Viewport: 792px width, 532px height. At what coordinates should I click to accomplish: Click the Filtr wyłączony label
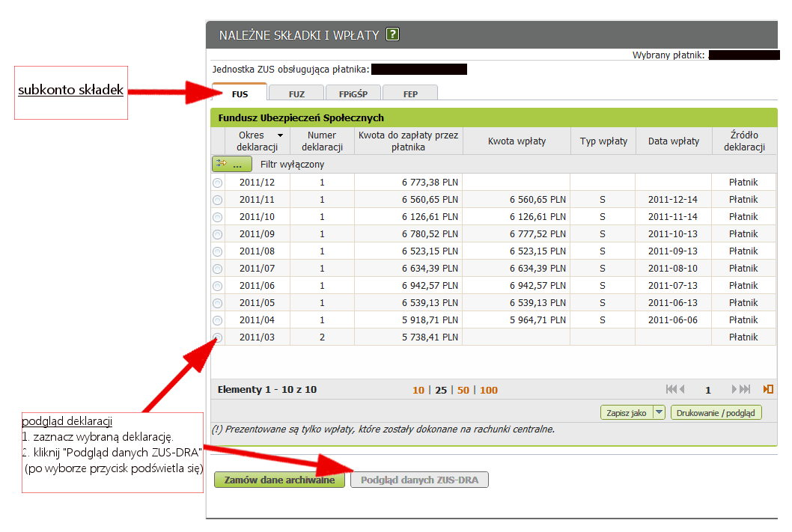point(292,164)
